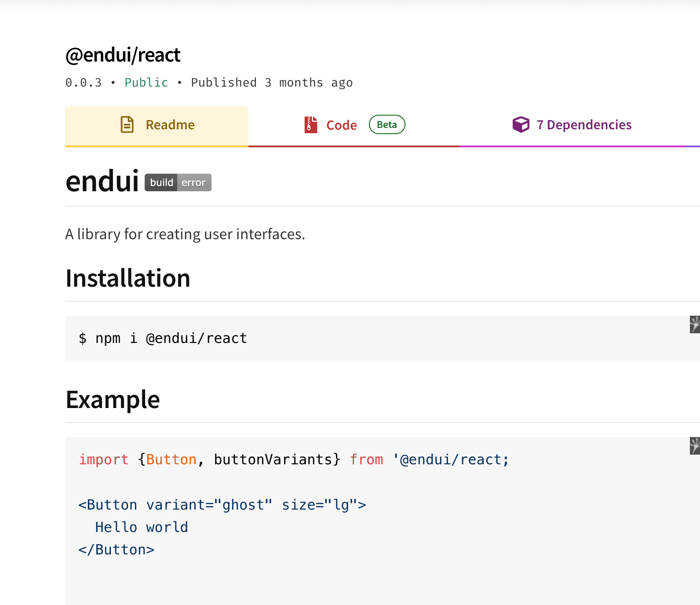The width and height of the screenshot is (700, 605).
Task: Copy the Example code block via icon
Action: coord(695,446)
